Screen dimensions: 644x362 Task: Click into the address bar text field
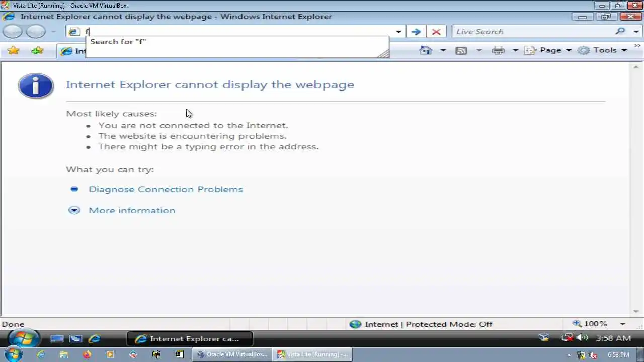(x=236, y=32)
